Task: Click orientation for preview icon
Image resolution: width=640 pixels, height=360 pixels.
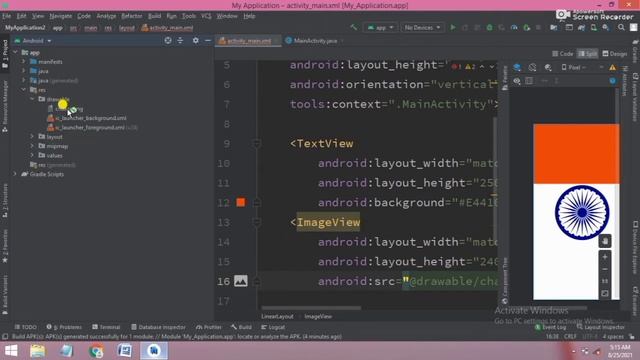Action: point(532,67)
